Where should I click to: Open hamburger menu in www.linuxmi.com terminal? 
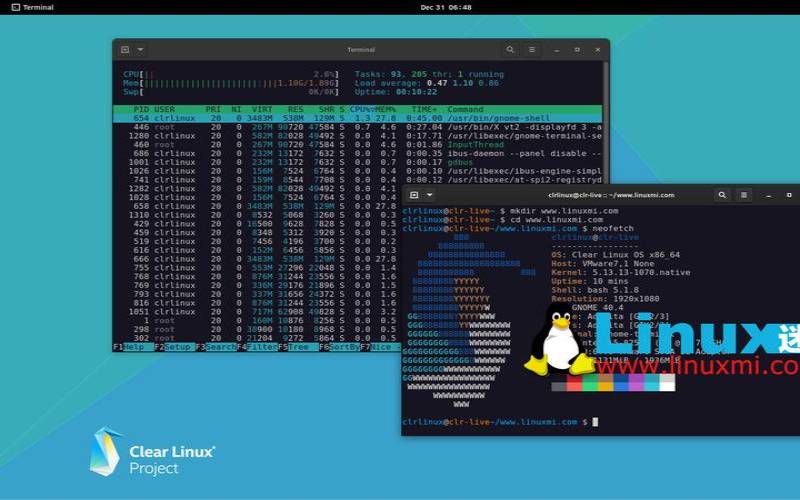[744, 195]
